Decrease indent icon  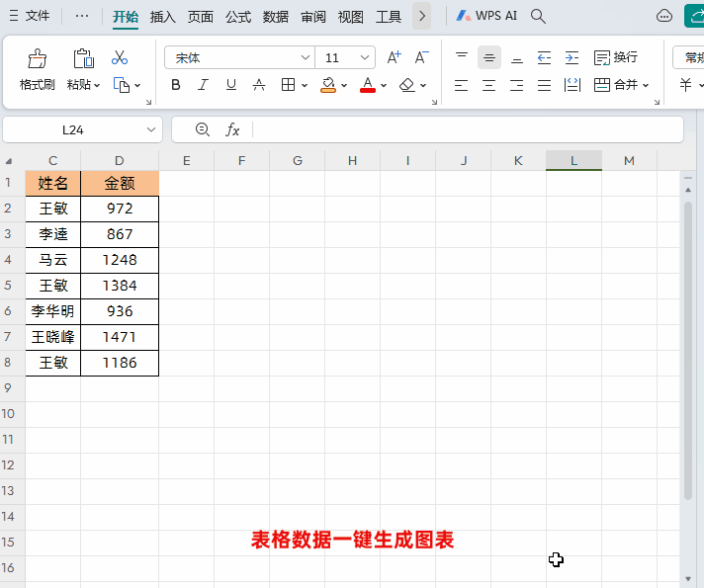click(x=544, y=57)
